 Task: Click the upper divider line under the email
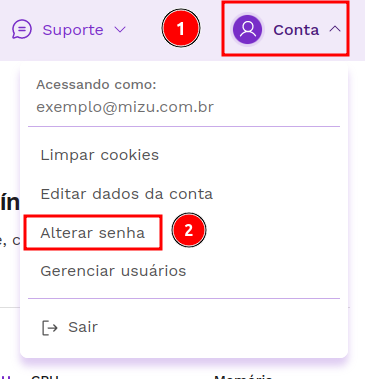pos(184,127)
